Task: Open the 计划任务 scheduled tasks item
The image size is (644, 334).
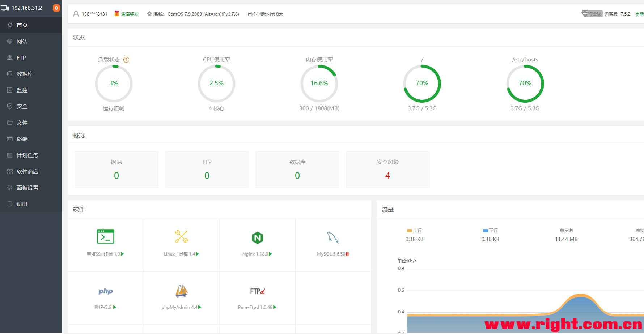Action: point(31,155)
